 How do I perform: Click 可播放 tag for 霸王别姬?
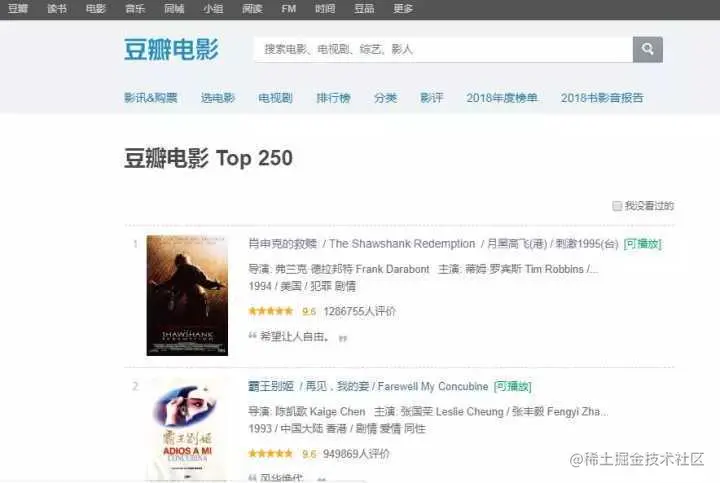click(x=512, y=387)
